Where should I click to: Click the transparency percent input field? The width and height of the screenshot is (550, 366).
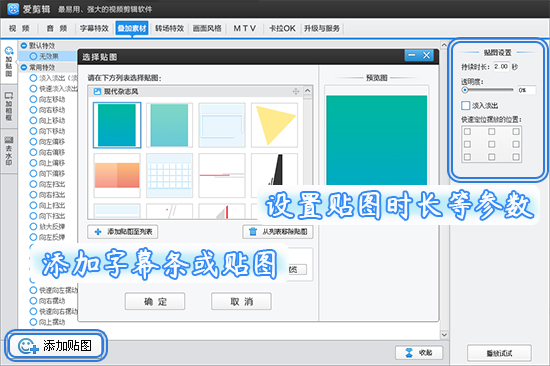click(x=526, y=90)
